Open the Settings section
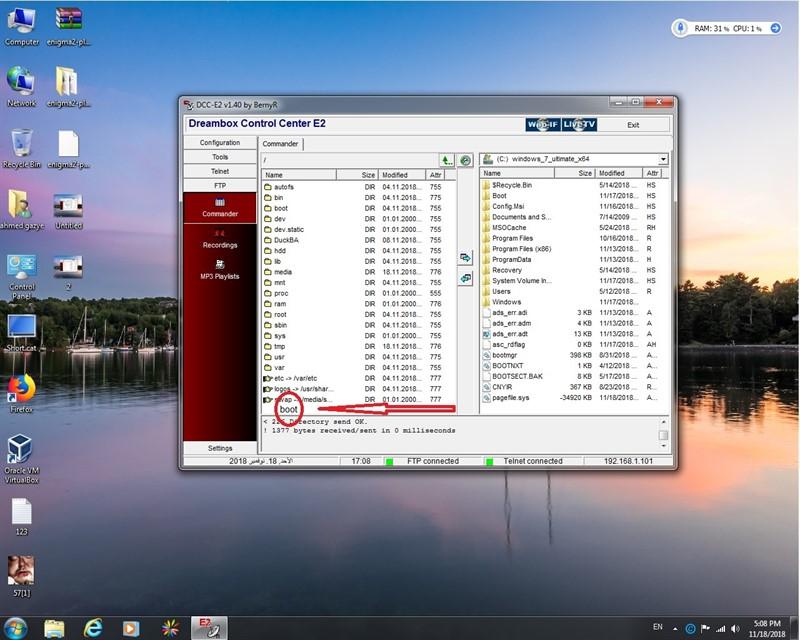 220,448
